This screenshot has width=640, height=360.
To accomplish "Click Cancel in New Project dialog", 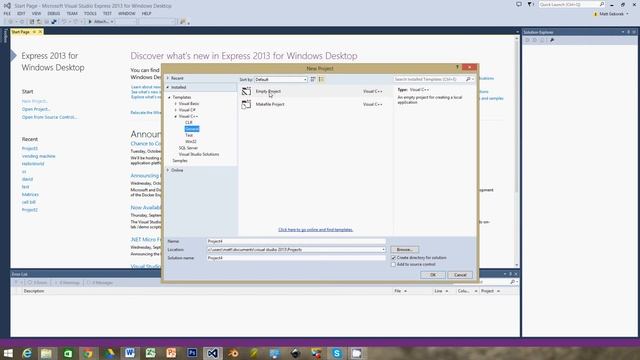I will (460, 275).
